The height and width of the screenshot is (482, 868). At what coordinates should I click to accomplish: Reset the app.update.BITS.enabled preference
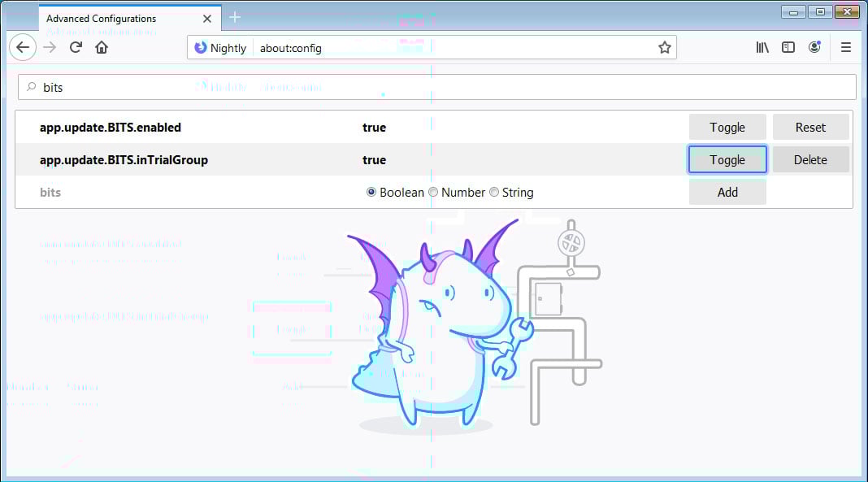click(810, 127)
